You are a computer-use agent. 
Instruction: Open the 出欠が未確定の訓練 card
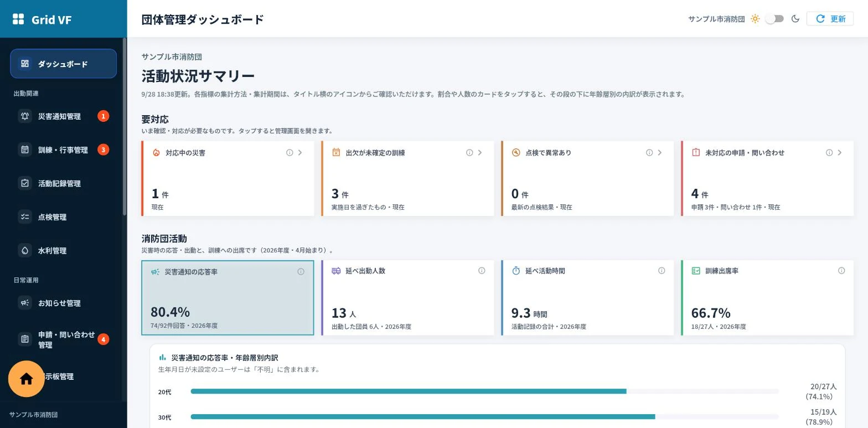pos(407,178)
